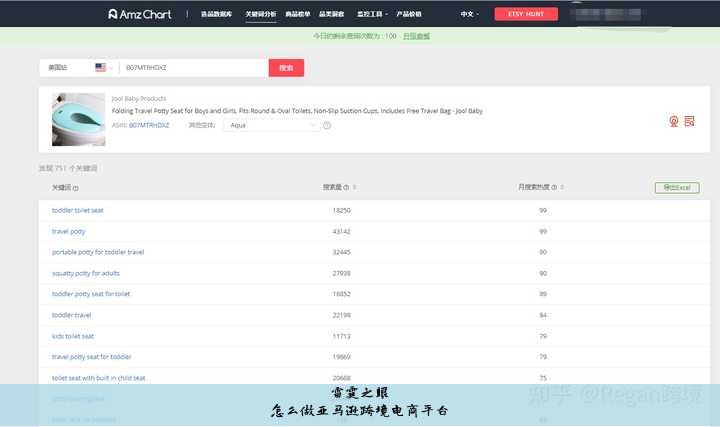Open the 选品数据库 menu item

[x=215, y=14]
